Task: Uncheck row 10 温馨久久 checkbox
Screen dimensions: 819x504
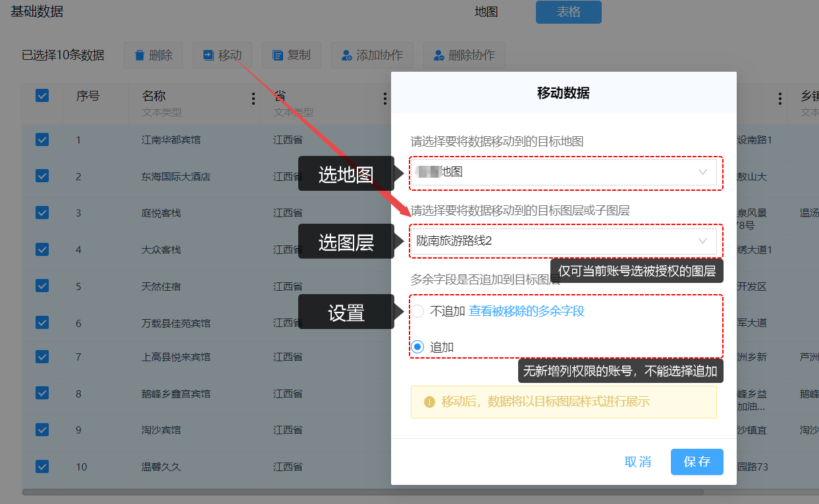Action: [x=42, y=466]
